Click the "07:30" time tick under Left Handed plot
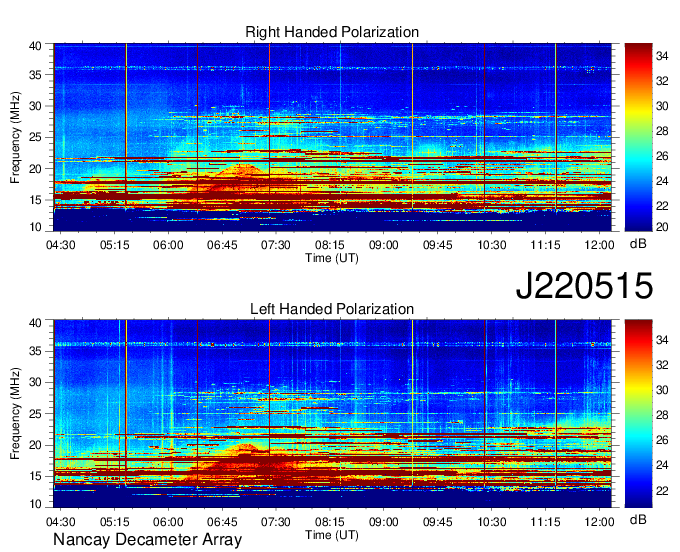This screenshot has height=552, width=680. [276, 522]
